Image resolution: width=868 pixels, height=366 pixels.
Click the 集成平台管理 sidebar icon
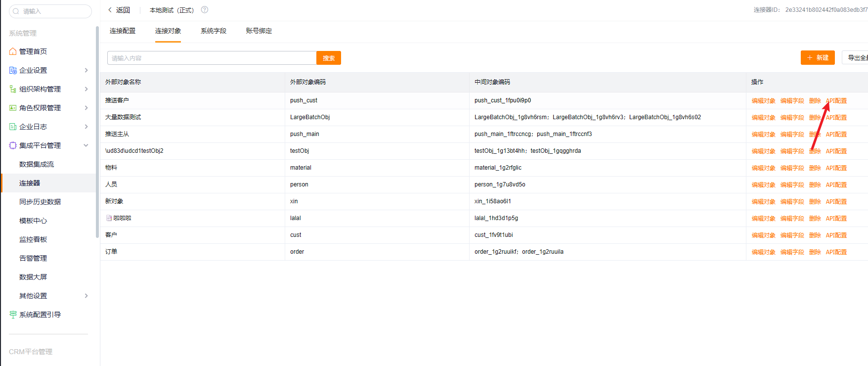coord(13,145)
